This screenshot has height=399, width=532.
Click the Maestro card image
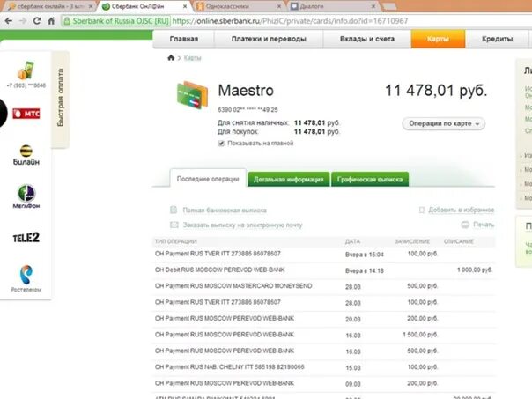[x=192, y=94]
